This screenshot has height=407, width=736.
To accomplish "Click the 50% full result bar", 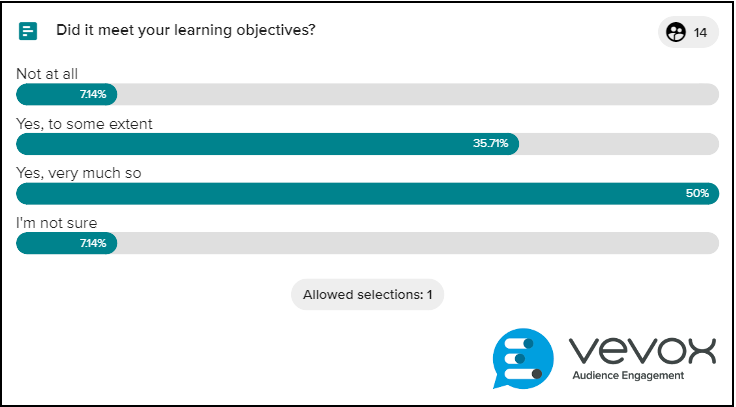I will click(x=368, y=193).
